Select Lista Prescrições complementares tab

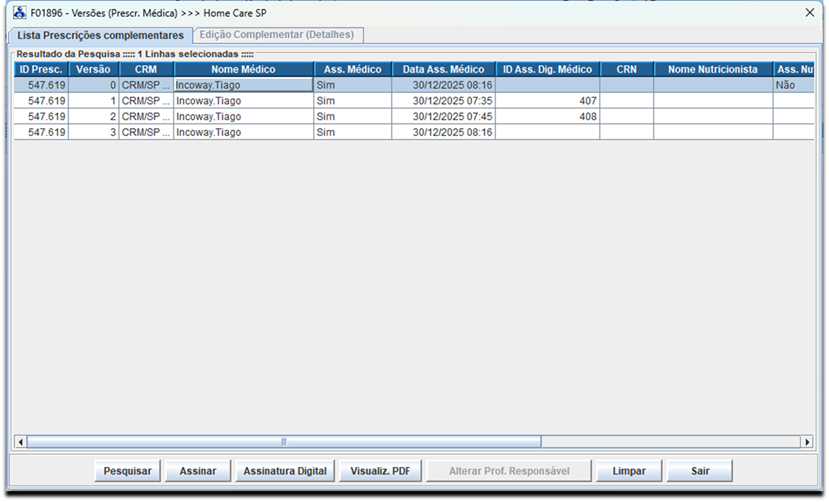tap(100, 35)
